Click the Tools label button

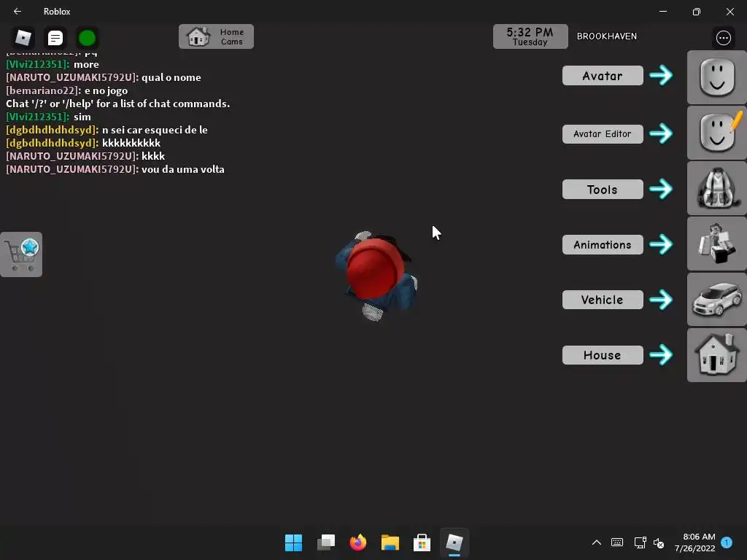[x=603, y=190]
